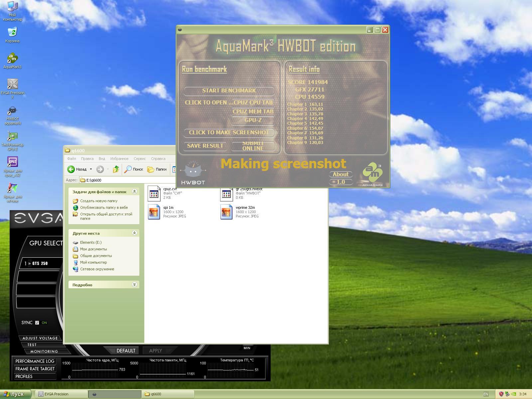Viewport: 532px width, 399px height.
Task: Click the Windows Security Alert tray icon
Action: click(501, 394)
